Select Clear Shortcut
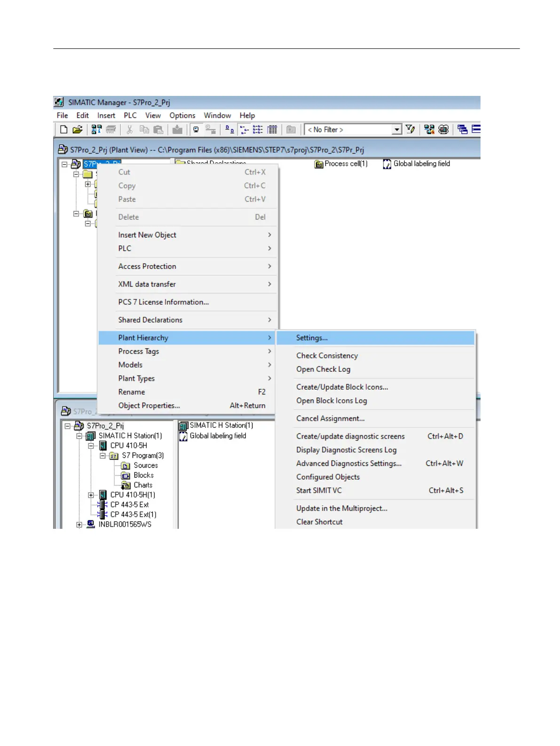Viewport: 560px width, 746px height. pyautogui.click(x=375, y=522)
